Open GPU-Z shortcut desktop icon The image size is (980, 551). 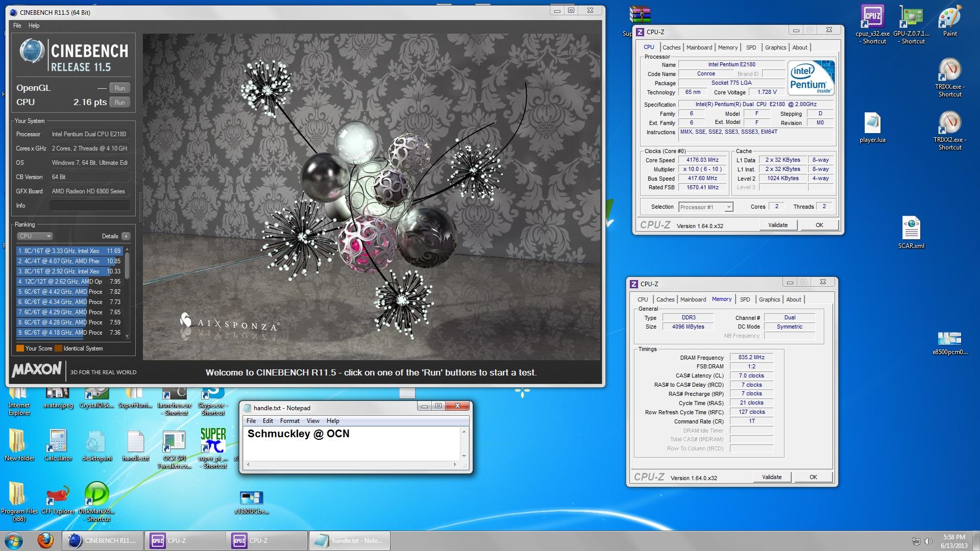click(x=912, y=24)
